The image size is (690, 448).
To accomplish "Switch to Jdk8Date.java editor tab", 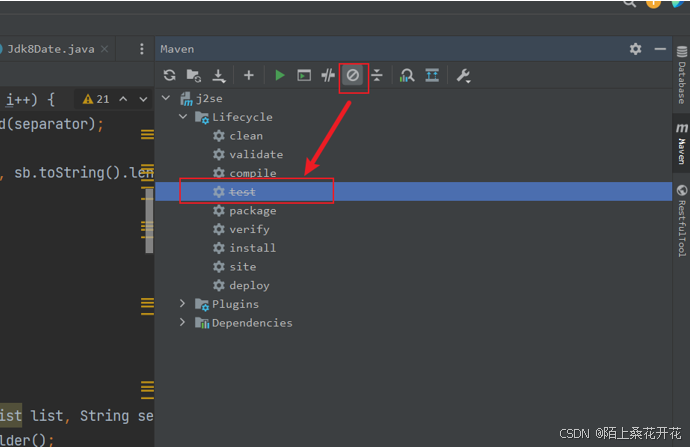I will tap(51, 49).
